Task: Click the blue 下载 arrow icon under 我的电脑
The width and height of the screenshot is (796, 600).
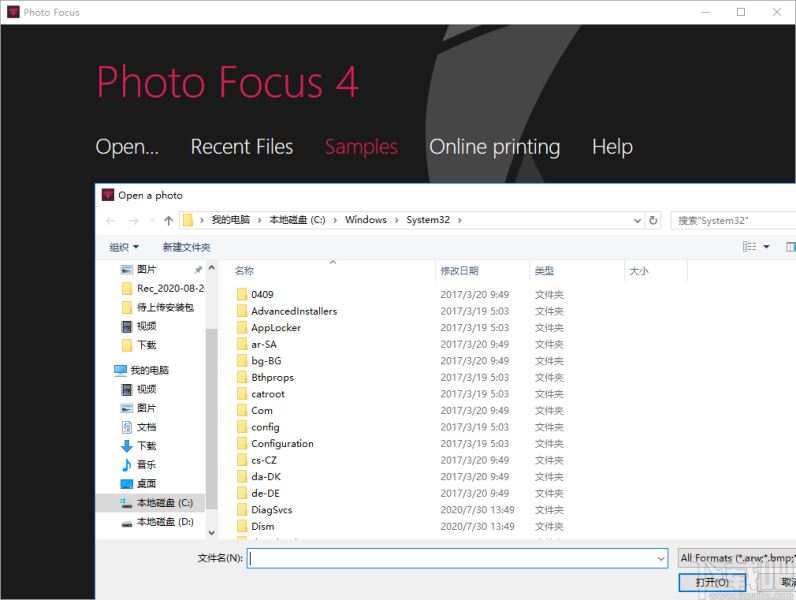Action: point(126,446)
